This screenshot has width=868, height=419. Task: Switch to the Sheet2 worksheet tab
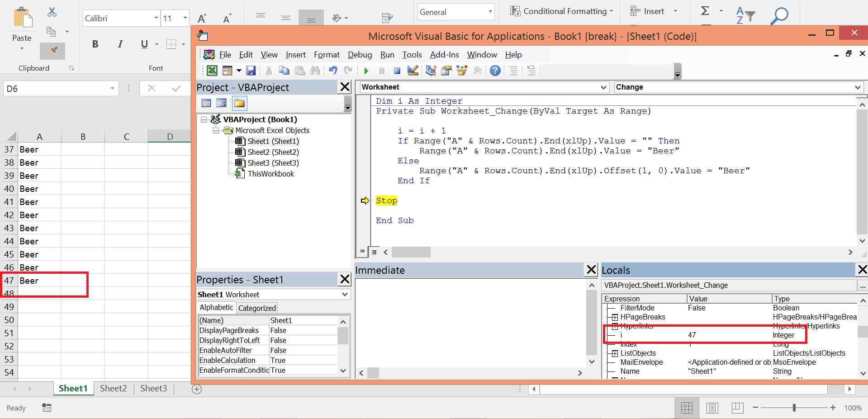(x=113, y=388)
